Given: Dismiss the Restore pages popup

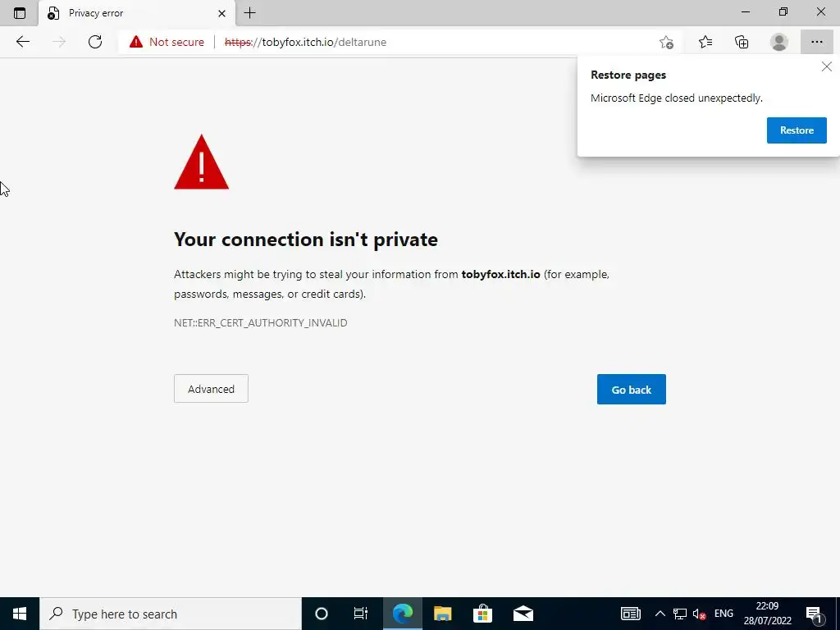Looking at the screenshot, I should [x=827, y=67].
